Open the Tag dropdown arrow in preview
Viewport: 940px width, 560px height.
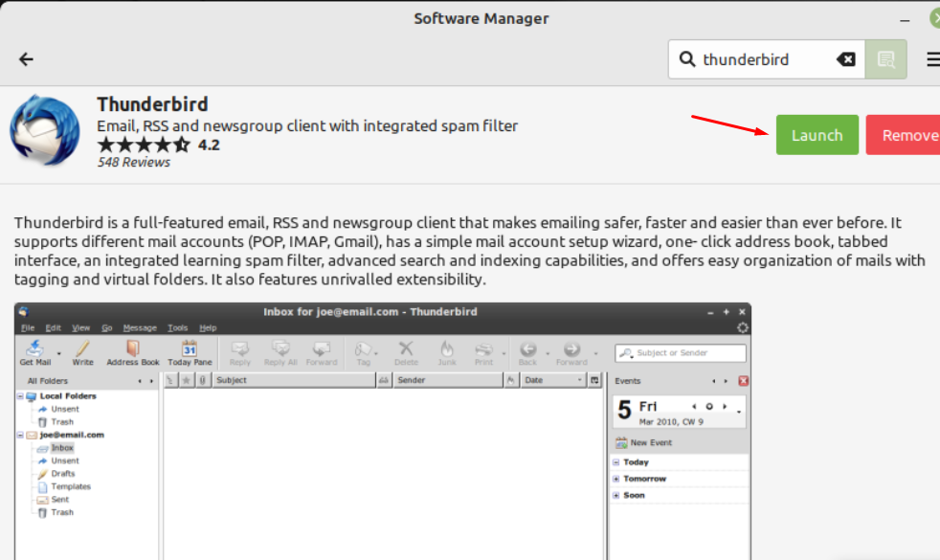376,354
